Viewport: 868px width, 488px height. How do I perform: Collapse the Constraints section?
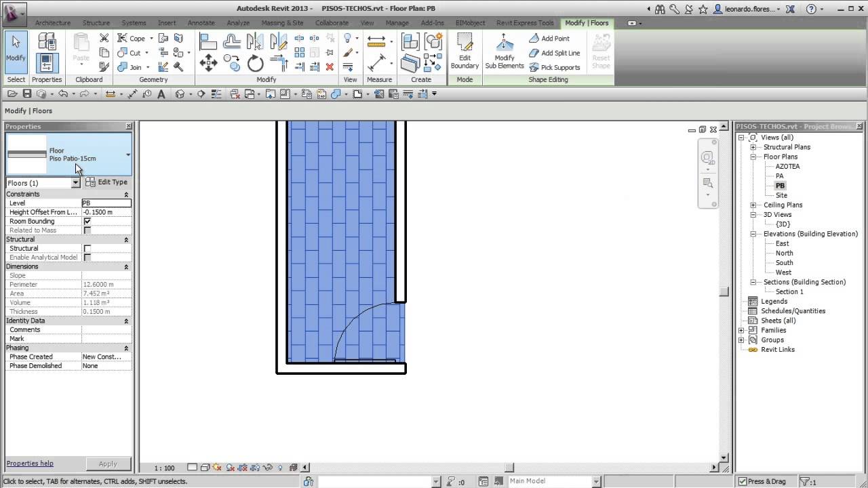(x=126, y=195)
